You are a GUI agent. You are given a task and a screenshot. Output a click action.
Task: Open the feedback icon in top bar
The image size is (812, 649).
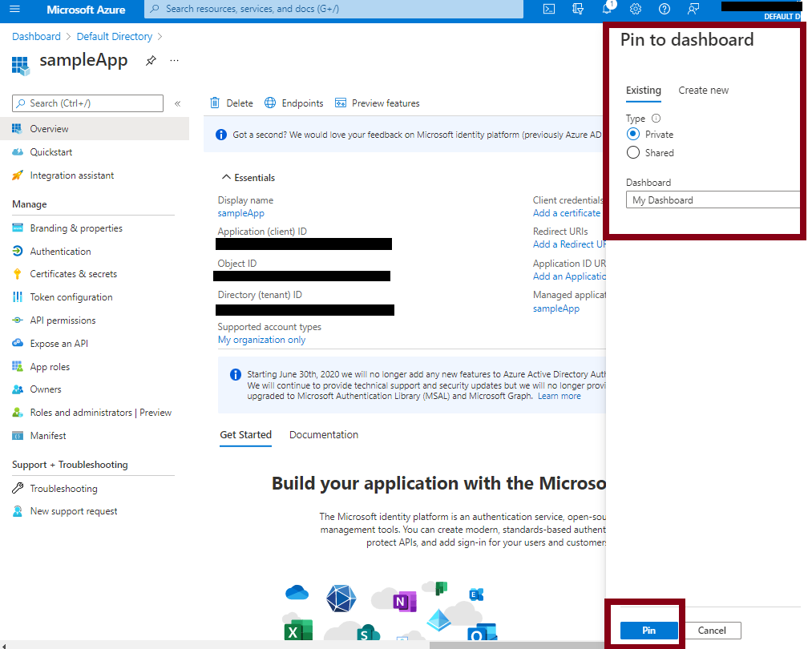click(693, 9)
